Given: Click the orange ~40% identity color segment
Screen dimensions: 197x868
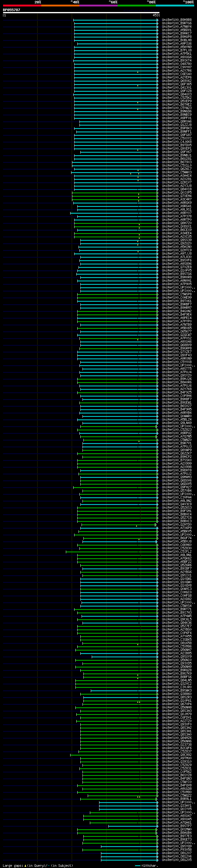Looking at the screenshot, I should (x=60, y=6).
